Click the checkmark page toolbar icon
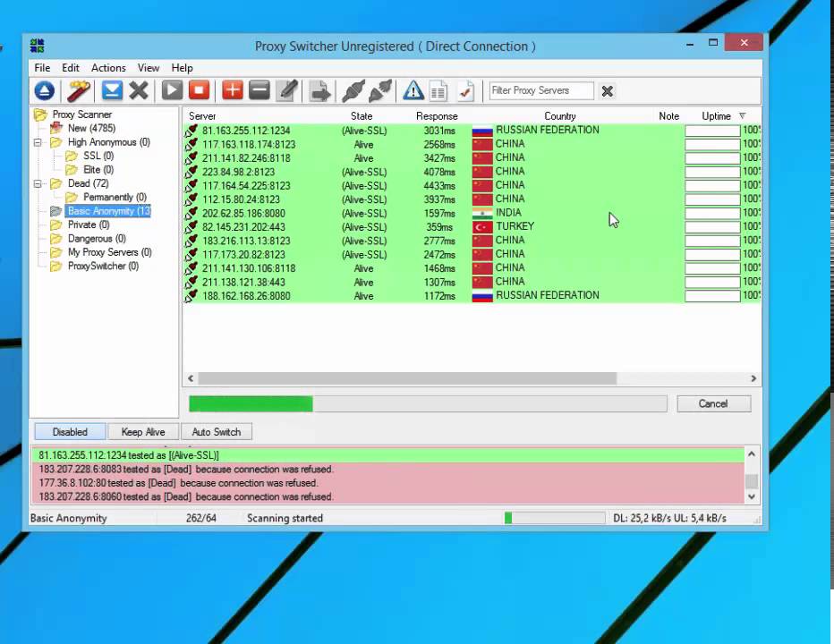Image resolution: width=834 pixels, height=644 pixels. (465, 91)
